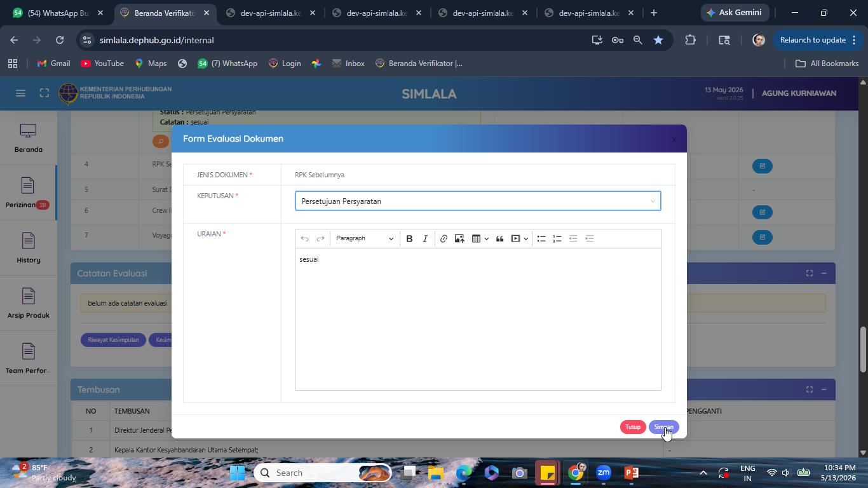
Task: Insert a block quote in the editor
Action: click(x=500, y=238)
